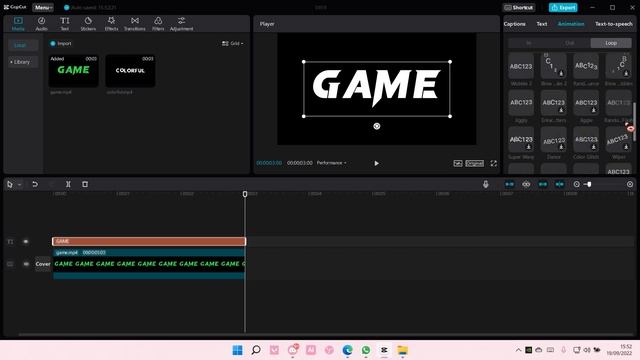This screenshot has height=360, width=640.
Task: Select the Out animation tab
Action: [570, 43]
